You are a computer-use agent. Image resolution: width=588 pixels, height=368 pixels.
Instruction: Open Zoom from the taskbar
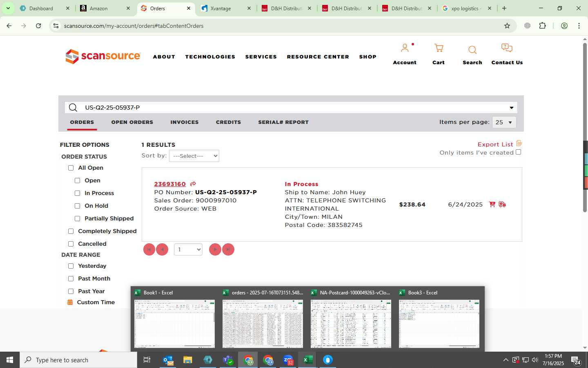288,360
